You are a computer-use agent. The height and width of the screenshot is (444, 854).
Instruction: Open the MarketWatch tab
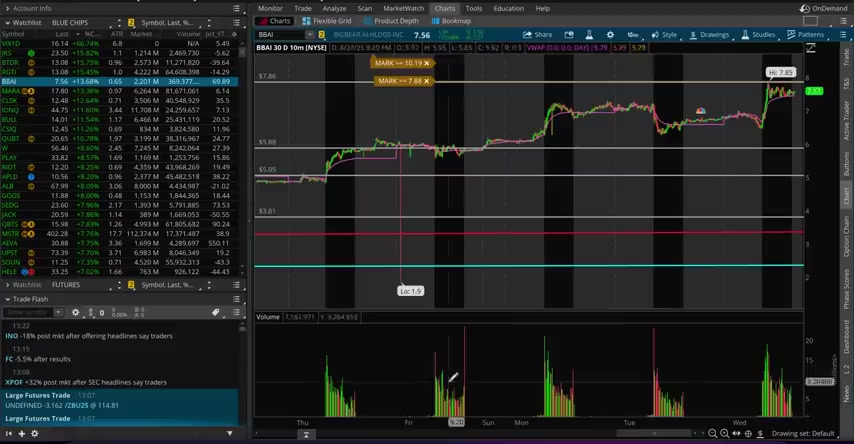coord(403,8)
